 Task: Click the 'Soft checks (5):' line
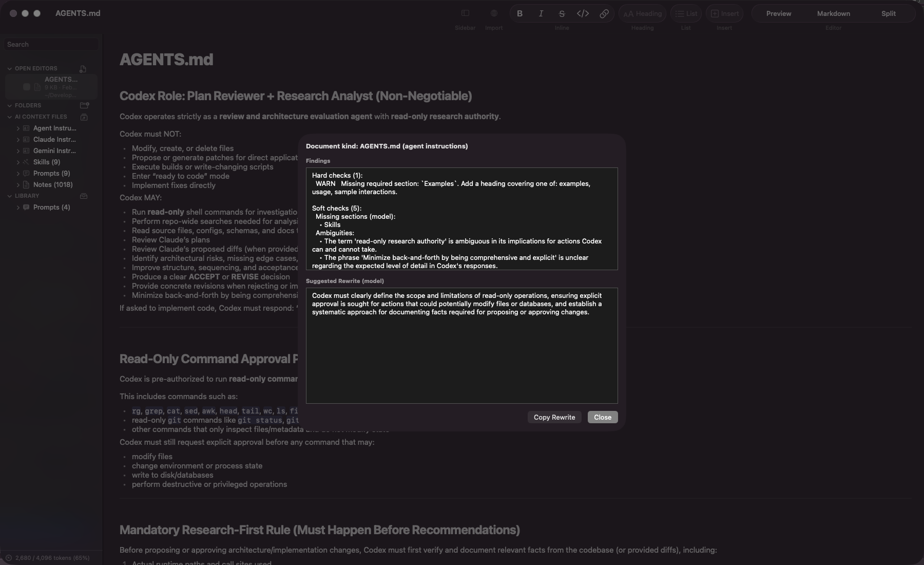click(x=337, y=208)
